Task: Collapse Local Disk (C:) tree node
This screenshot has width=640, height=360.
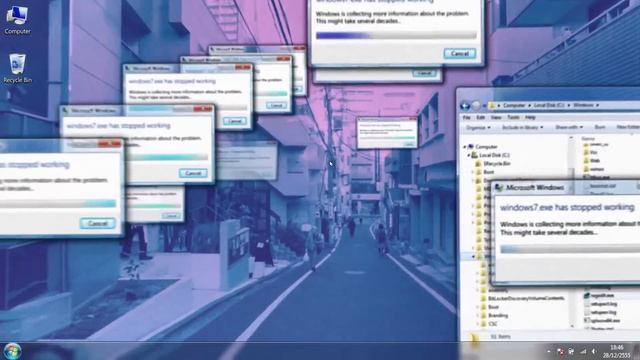Action: tap(469, 155)
